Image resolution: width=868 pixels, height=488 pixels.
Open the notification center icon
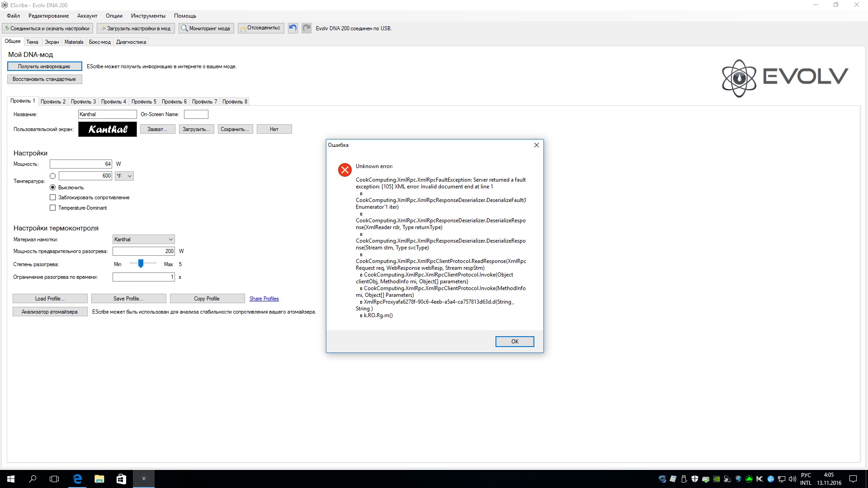point(853,479)
